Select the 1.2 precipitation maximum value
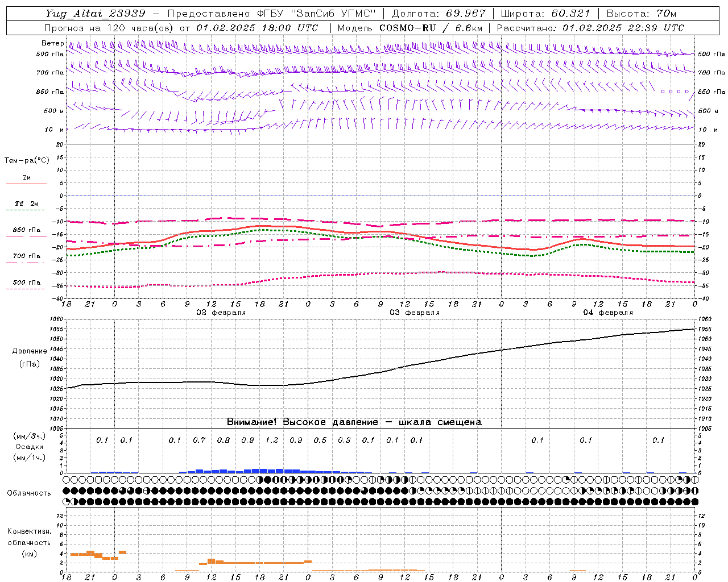The width and height of the screenshot is (728, 582). tap(272, 440)
